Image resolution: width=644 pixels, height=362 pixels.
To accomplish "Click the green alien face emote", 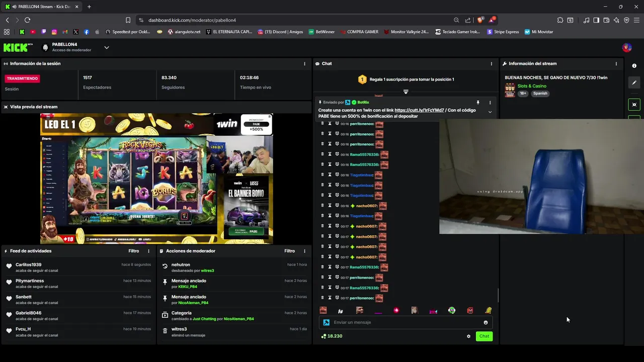I will coord(452,310).
